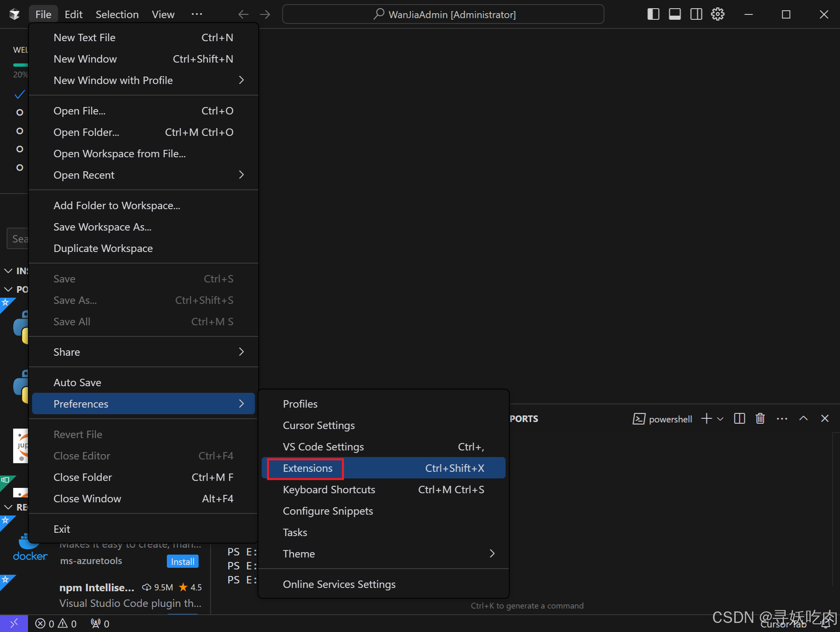Open the remote window status bar icon
The height and width of the screenshot is (632, 840).
[14, 623]
